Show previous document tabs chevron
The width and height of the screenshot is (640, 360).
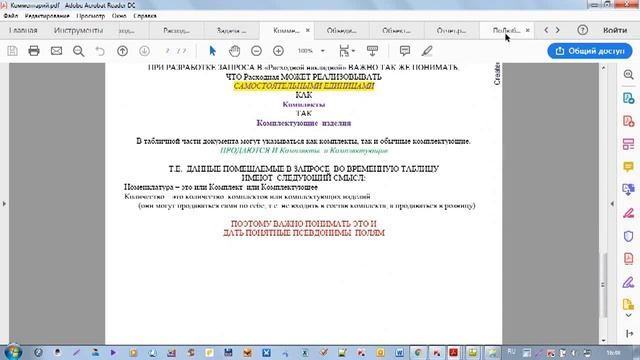pos(546,30)
